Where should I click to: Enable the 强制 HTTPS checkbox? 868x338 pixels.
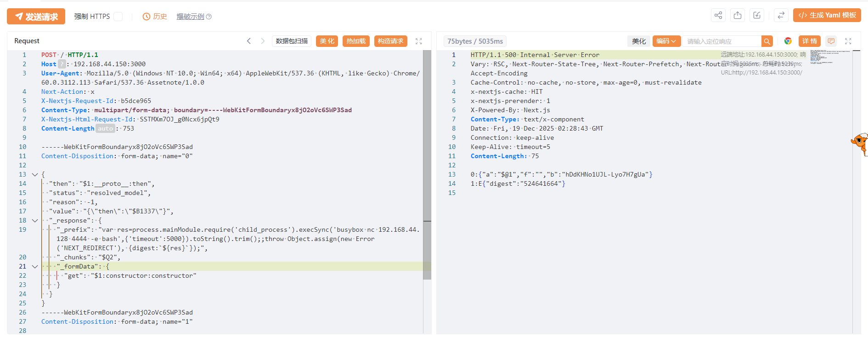pyautogui.click(x=118, y=17)
